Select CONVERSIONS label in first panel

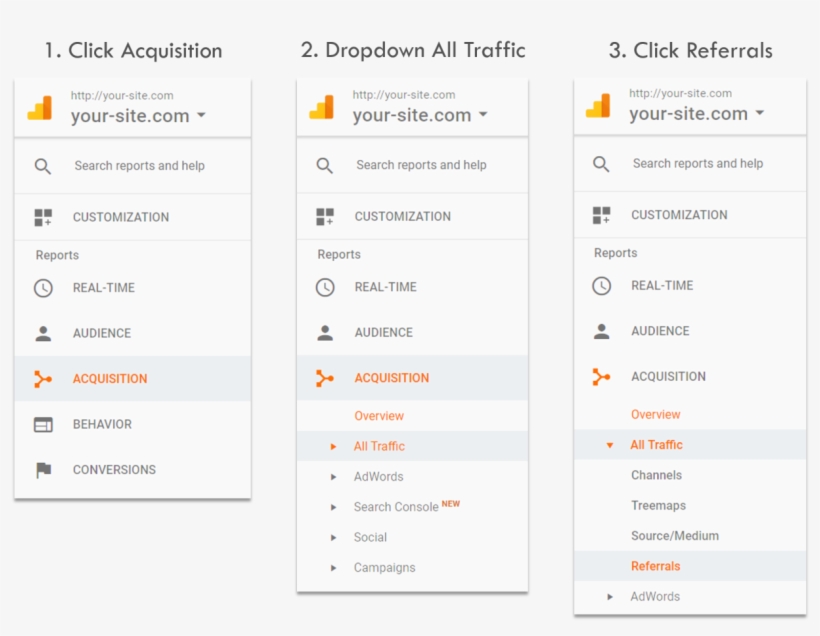coord(114,470)
